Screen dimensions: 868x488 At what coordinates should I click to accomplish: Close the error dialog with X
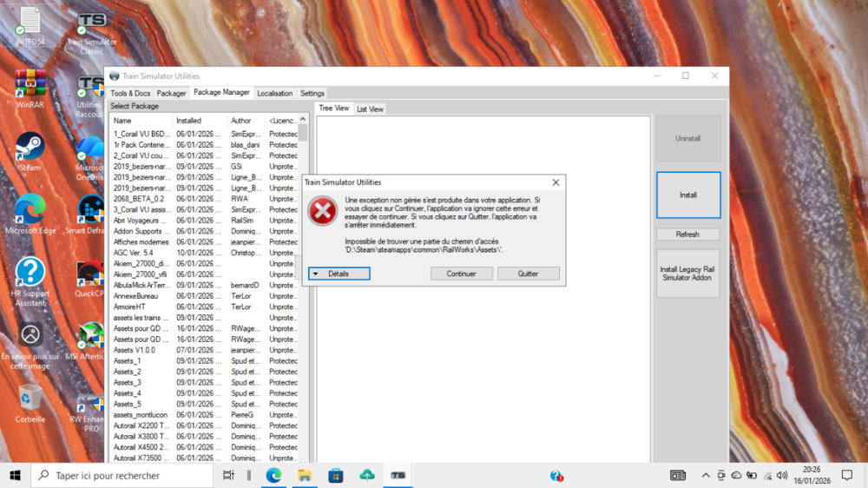tap(556, 182)
